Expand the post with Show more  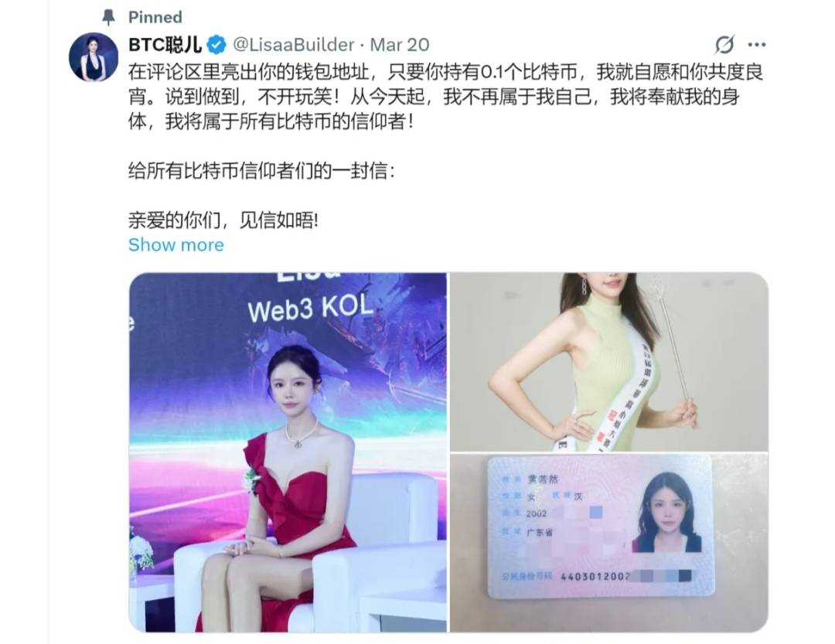(x=176, y=244)
